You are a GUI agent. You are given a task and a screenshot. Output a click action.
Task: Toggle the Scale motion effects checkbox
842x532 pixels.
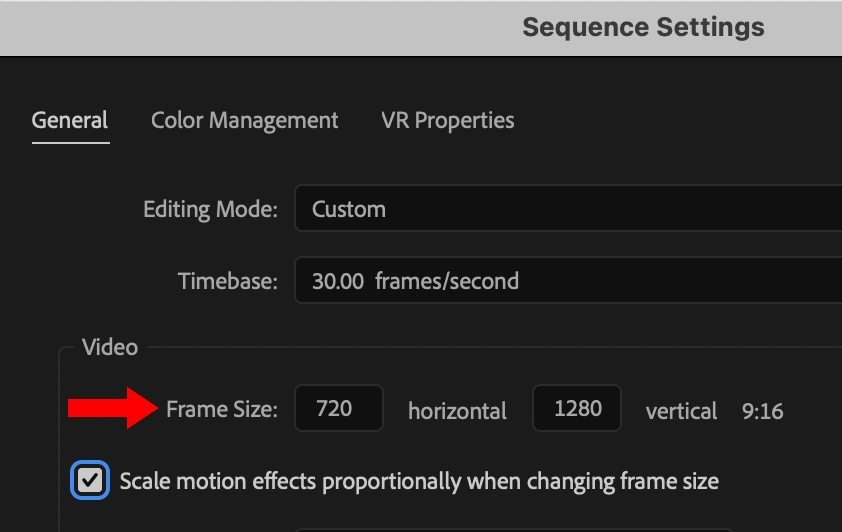[x=90, y=481]
